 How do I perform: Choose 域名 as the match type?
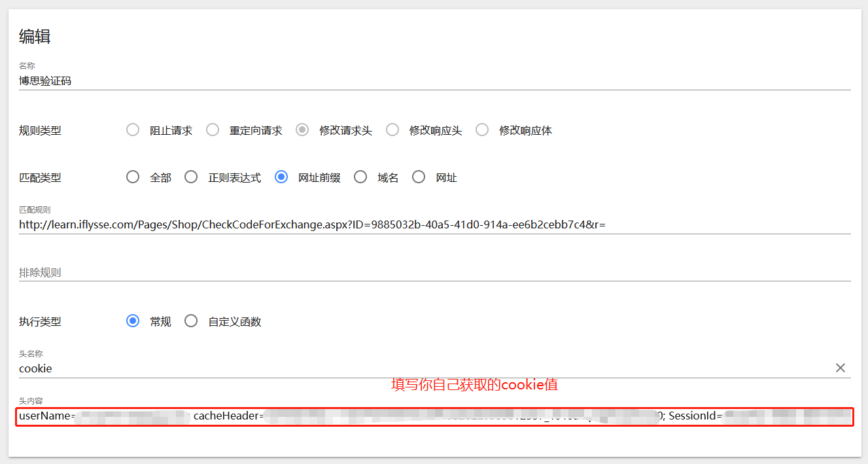click(360, 177)
